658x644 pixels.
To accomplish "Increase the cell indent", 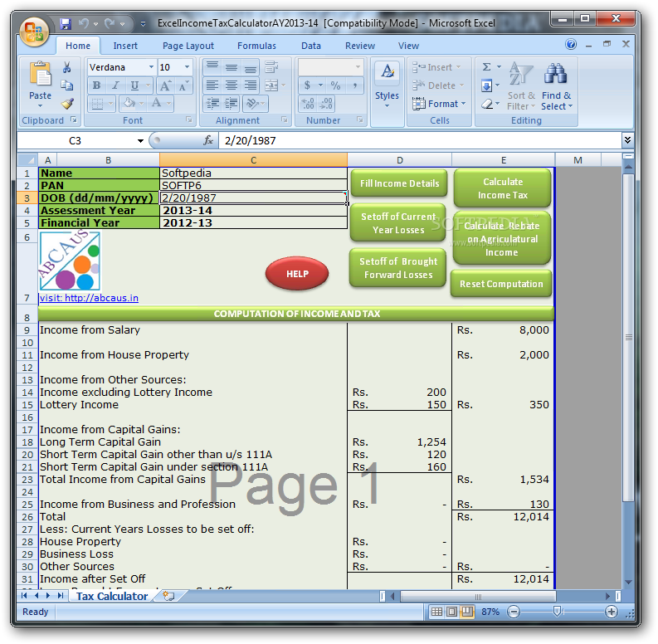I will 232,103.
